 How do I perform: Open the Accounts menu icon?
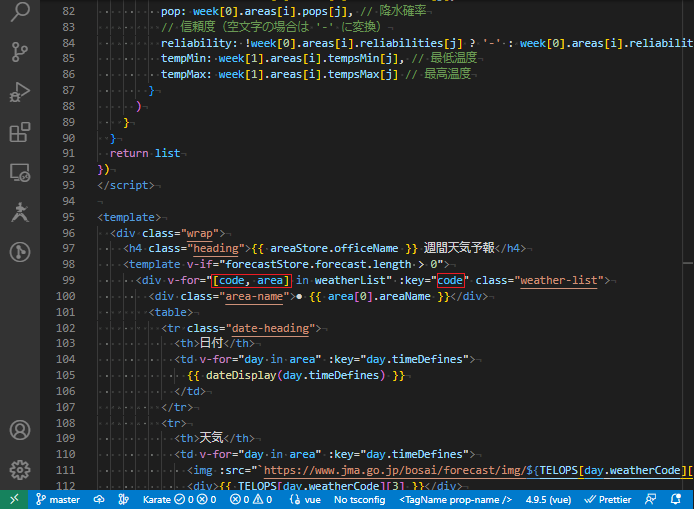pos(20,430)
